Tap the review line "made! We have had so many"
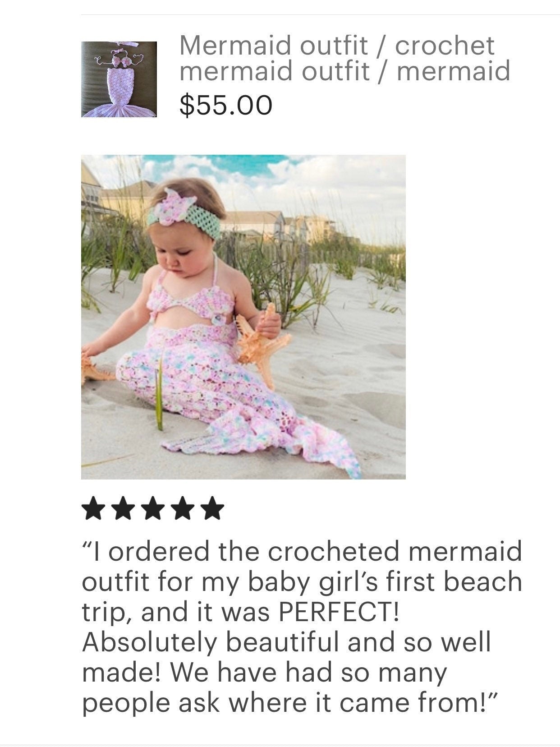 (264, 672)
